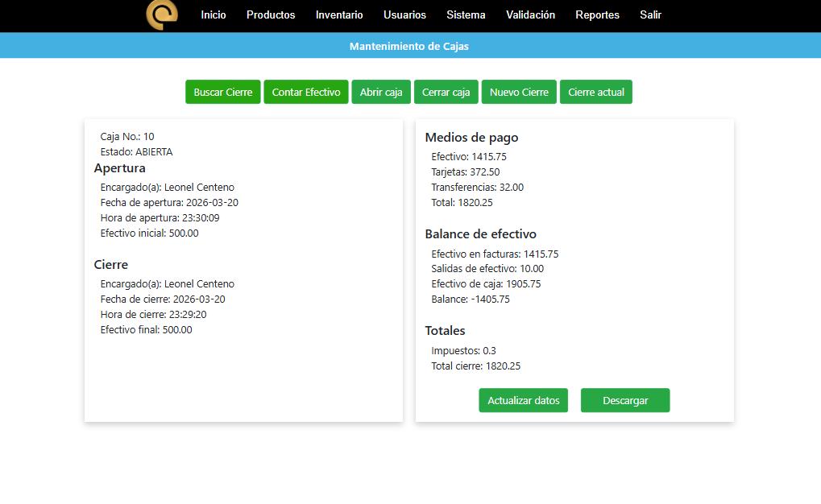
Task: Start a Nuevo Cierre
Action: tap(519, 92)
